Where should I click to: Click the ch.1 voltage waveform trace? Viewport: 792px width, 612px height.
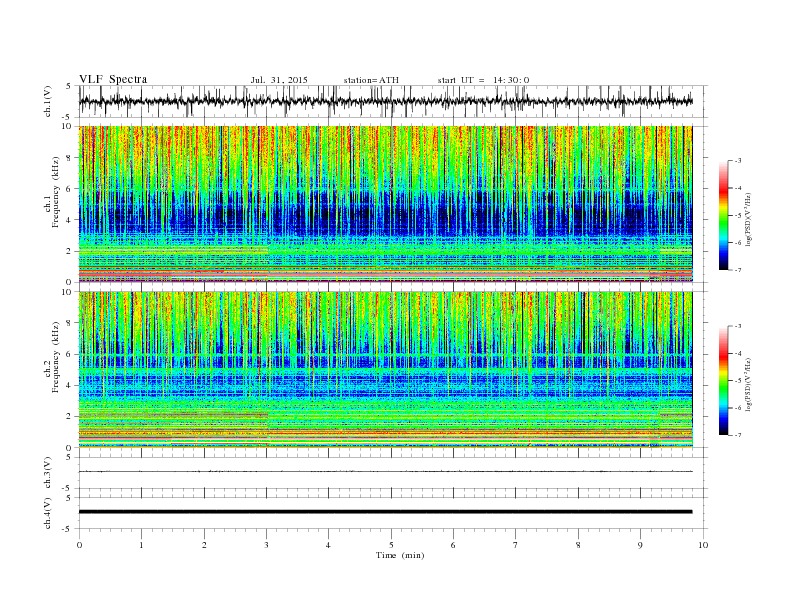(385, 101)
